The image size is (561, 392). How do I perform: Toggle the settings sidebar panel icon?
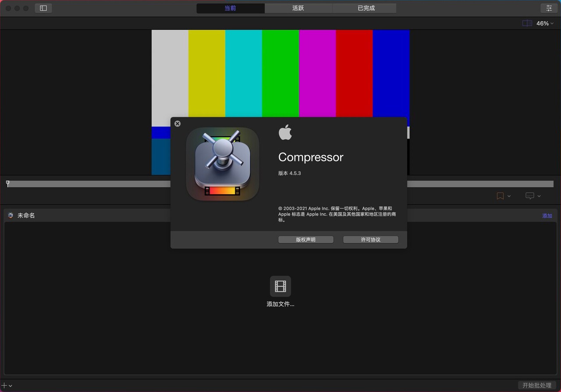[43, 8]
